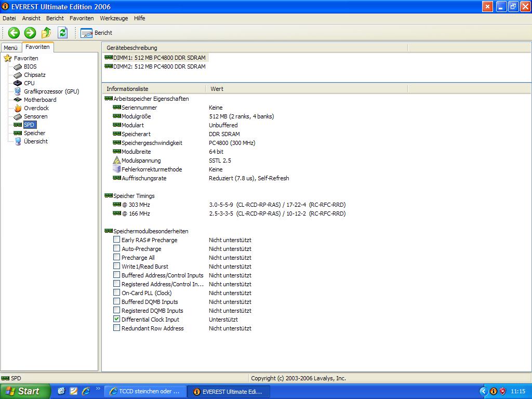This screenshot has width=532, height=399.
Task: Click the EVEREST system tray icon
Action: 494,392
